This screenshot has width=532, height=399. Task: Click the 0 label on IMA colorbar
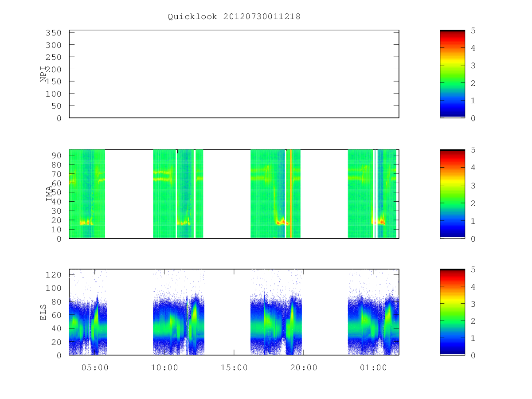pos(473,239)
